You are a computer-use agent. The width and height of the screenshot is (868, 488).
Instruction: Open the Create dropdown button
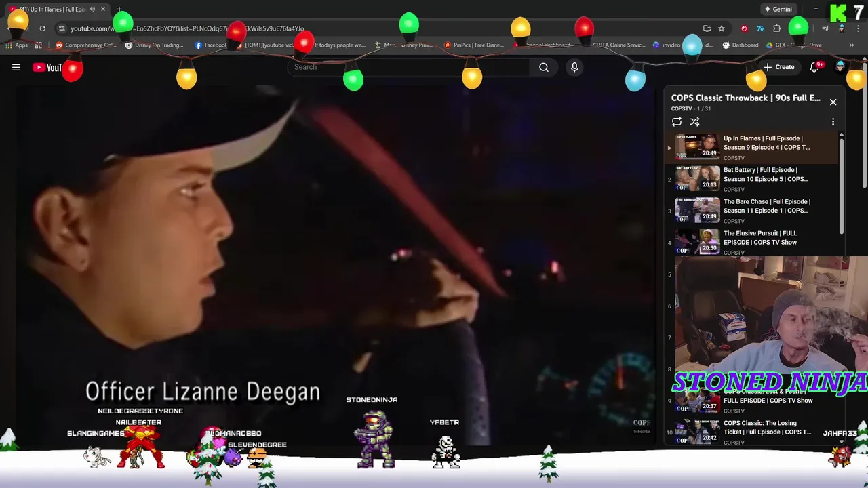click(778, 67)
